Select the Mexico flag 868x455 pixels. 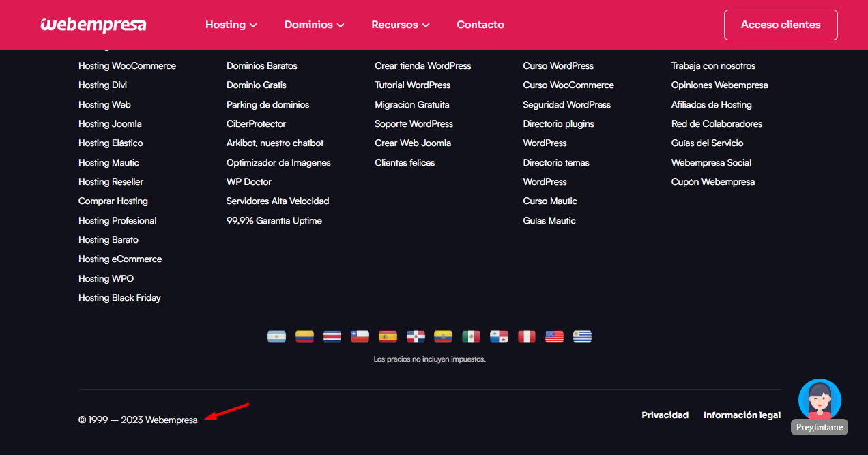[x=471, y=336]
